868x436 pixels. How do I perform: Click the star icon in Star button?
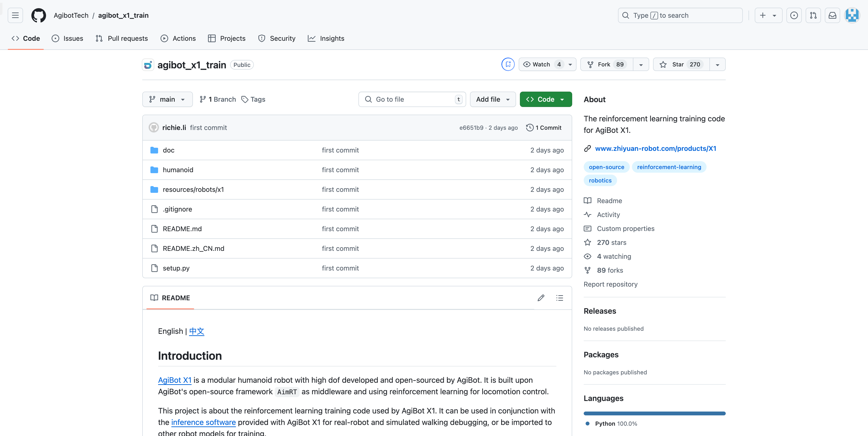(663, 64)
